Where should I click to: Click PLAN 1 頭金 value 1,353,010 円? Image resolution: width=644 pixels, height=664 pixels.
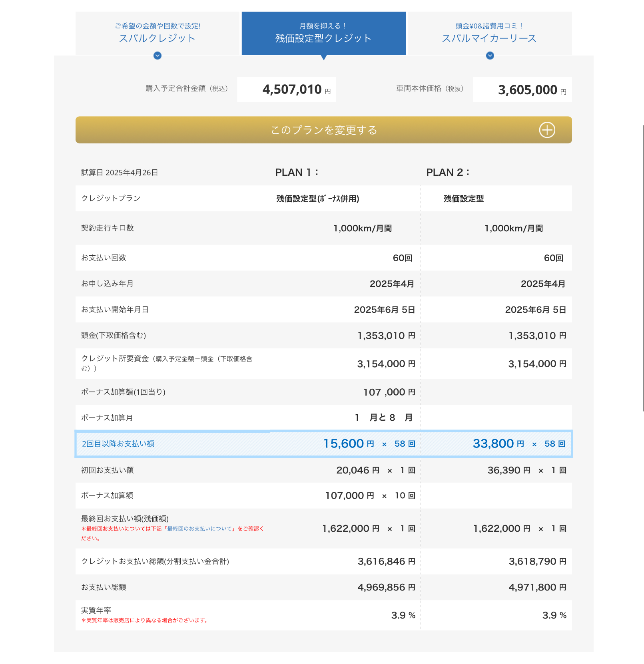click(387, 336)
